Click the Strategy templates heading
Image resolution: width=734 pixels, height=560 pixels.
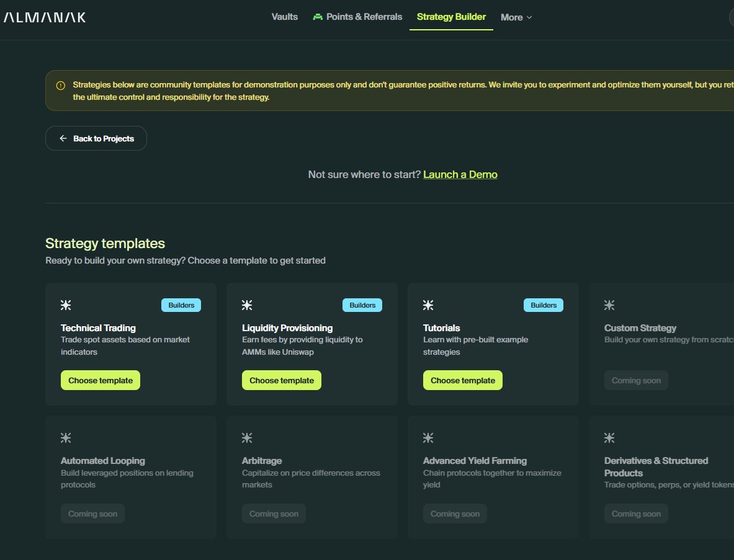105,243
